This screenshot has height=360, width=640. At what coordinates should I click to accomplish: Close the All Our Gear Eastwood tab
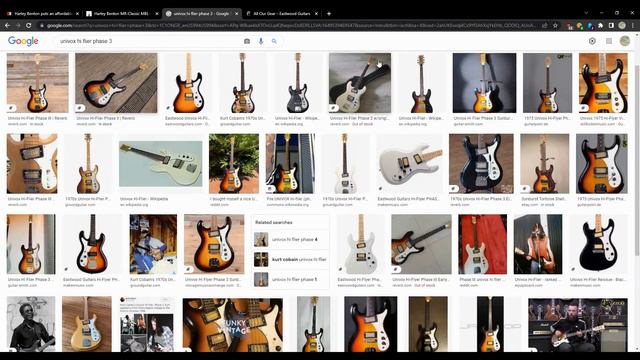[316, 13]
